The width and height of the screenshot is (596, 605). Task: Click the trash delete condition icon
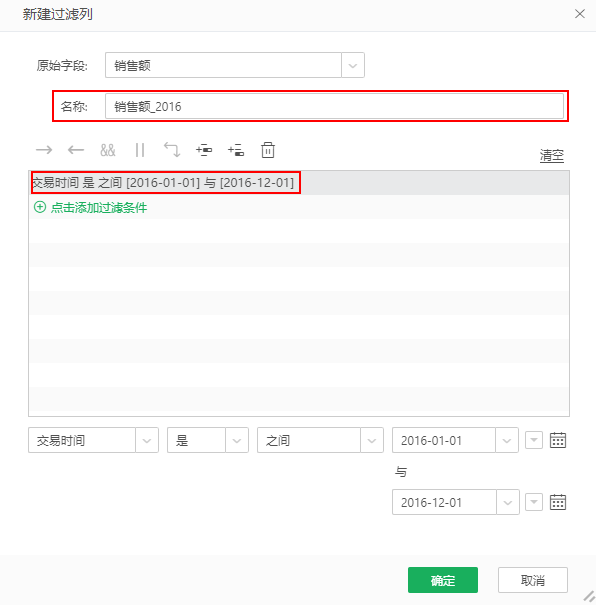coord(268,150)
